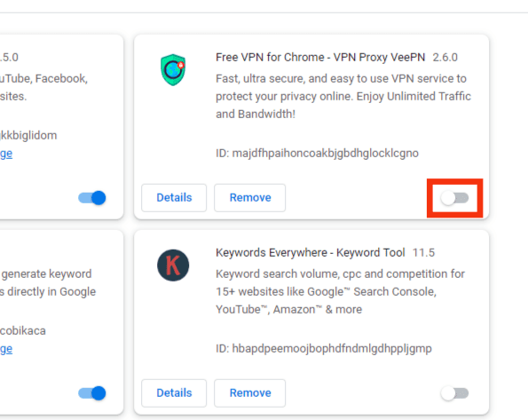This screenshot has height=420, width=528.
Task: Enable the Keywords Everywhere extension toggle
Action: pyautogui.click(x=454, y=393)
